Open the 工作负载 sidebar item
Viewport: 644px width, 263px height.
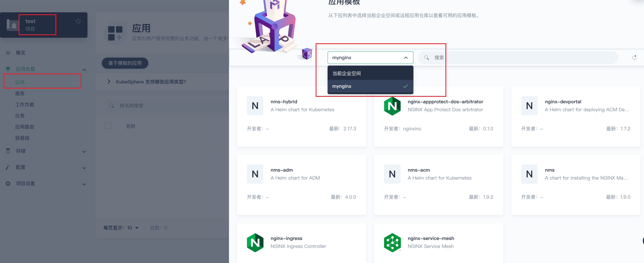24,104
